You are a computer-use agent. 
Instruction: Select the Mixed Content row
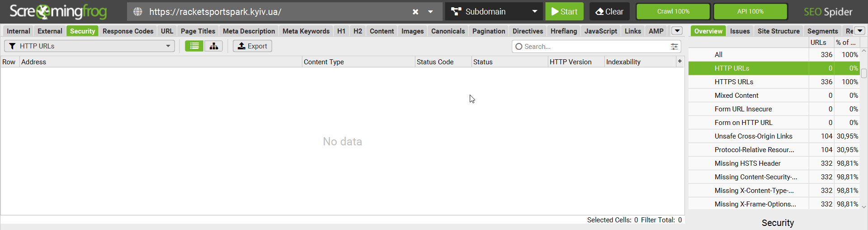tap(774, 96)
